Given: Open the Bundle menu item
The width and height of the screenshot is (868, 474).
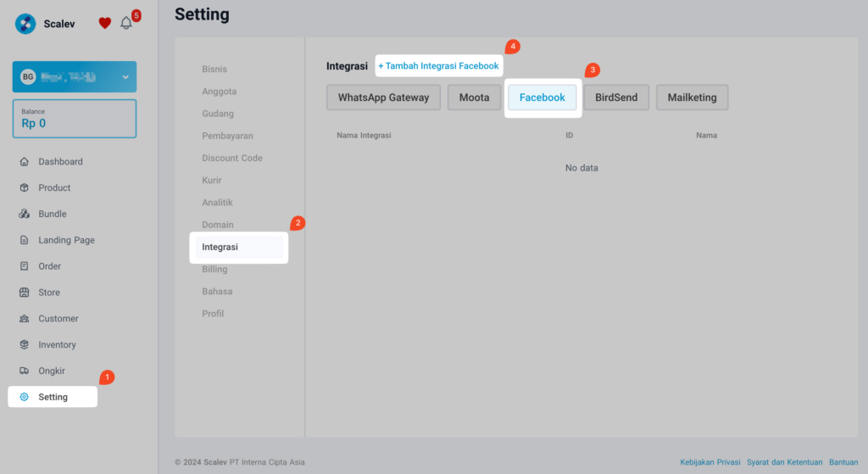Looking at the screenshot, I should [53, 214].
